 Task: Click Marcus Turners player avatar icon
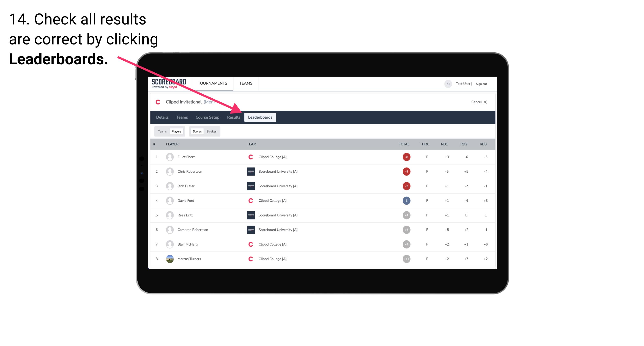(x=169, y=259)
